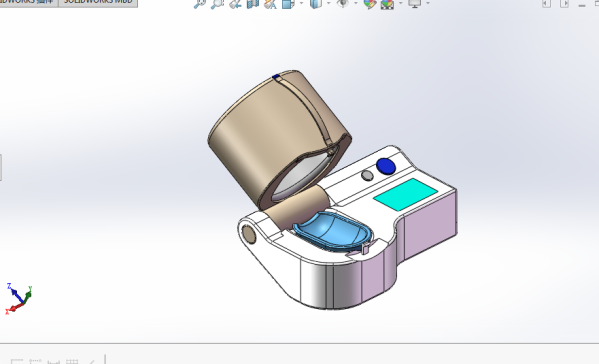
Task: Click the Dynamic Annotation Views icon
Action: coord(270,3)
